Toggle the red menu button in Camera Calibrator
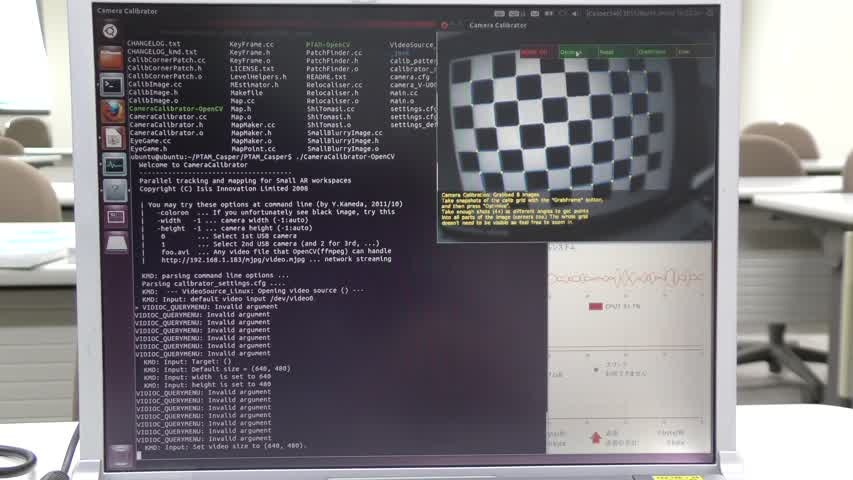This screenshot has width=853, height=480. click(537, 52)
